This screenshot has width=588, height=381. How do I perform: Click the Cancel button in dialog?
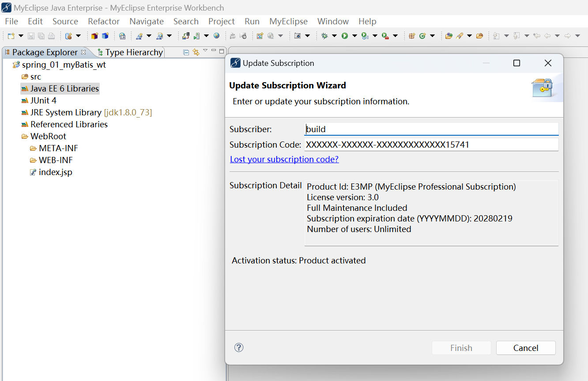click(526, 348)
